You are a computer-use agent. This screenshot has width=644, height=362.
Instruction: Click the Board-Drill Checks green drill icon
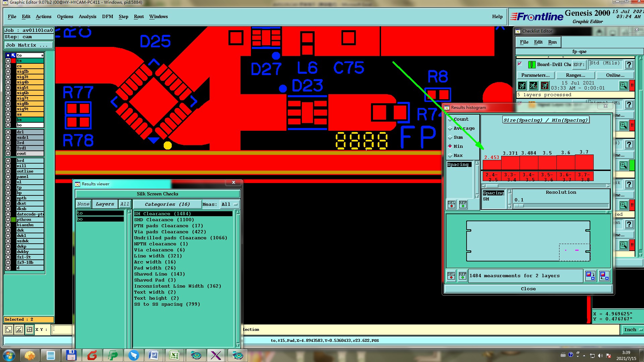pos(532,65)
